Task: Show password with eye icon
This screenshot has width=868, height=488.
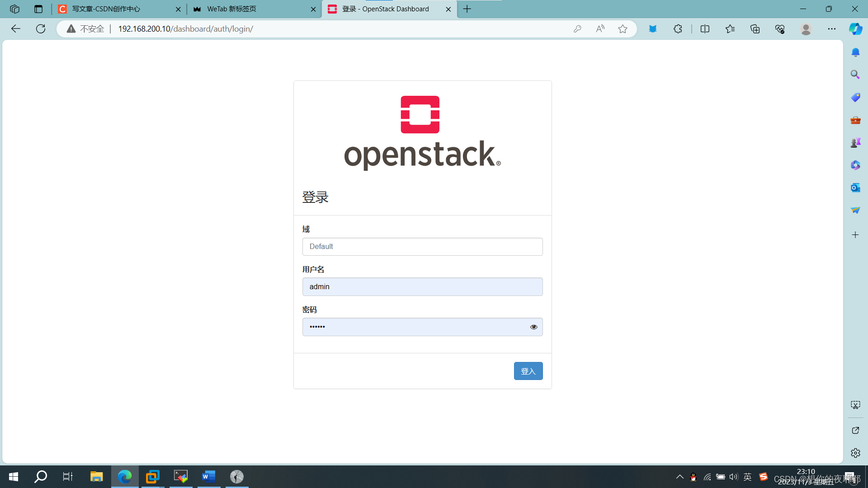Action: click(x=533, y=327)
